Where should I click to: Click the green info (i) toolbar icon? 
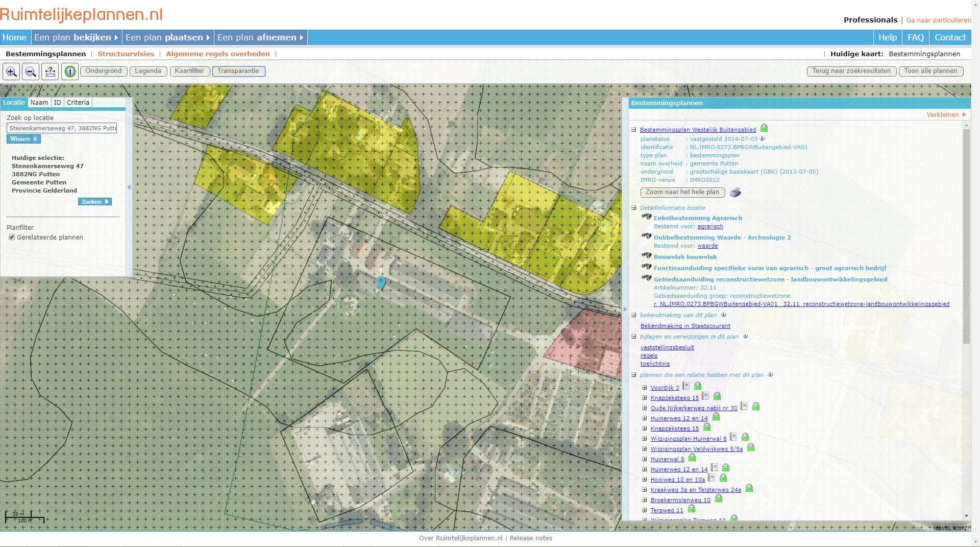coord(69,72)
